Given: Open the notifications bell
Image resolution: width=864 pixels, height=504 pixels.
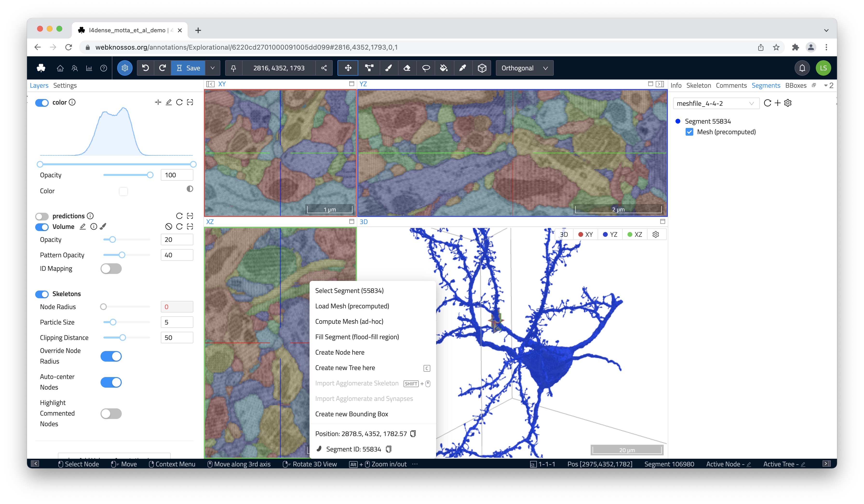Looking at the screenshot, I should (802, 68).
